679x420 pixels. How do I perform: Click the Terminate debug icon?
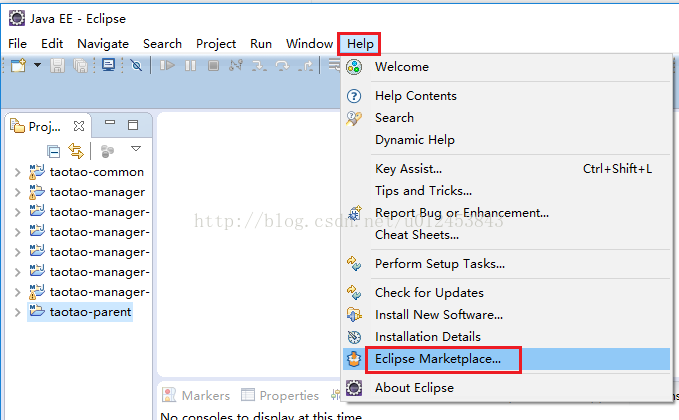click(213, 66)
